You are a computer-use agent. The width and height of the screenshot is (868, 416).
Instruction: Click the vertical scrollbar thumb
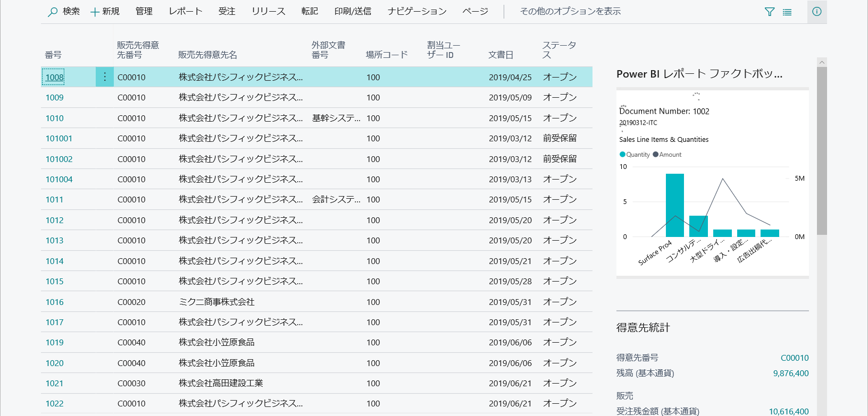pyautogui.click(x=822, y=149)
